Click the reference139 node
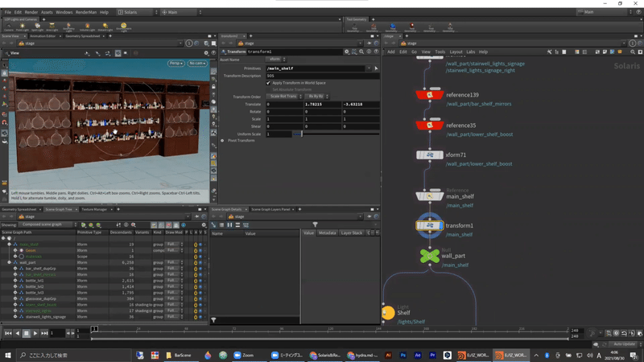This screenshot has height=362, width=644. click(430, 95)
